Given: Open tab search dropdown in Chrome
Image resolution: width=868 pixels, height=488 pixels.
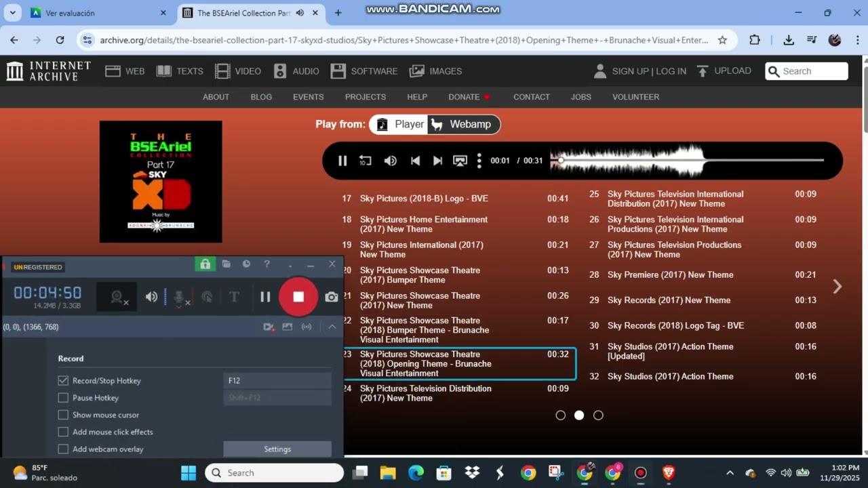Looking at the screenshot, I should [13, 13].
